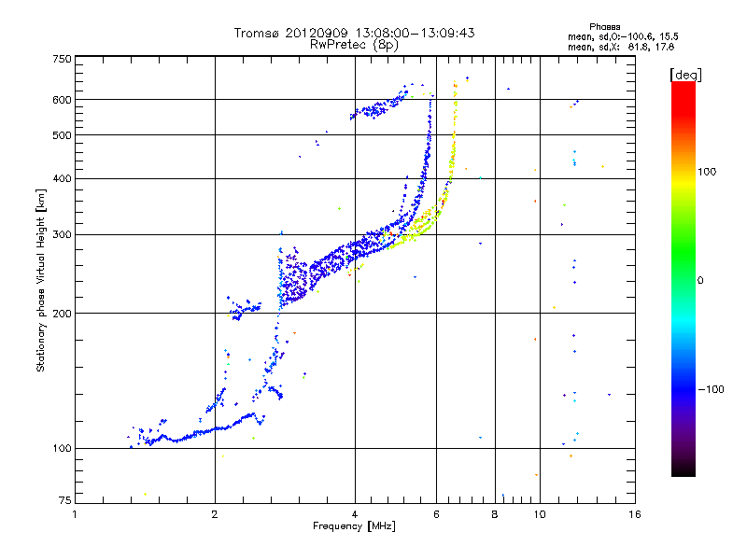Click the '-100' colorbar tick label

pyautogui.click(x=712, y=389)
